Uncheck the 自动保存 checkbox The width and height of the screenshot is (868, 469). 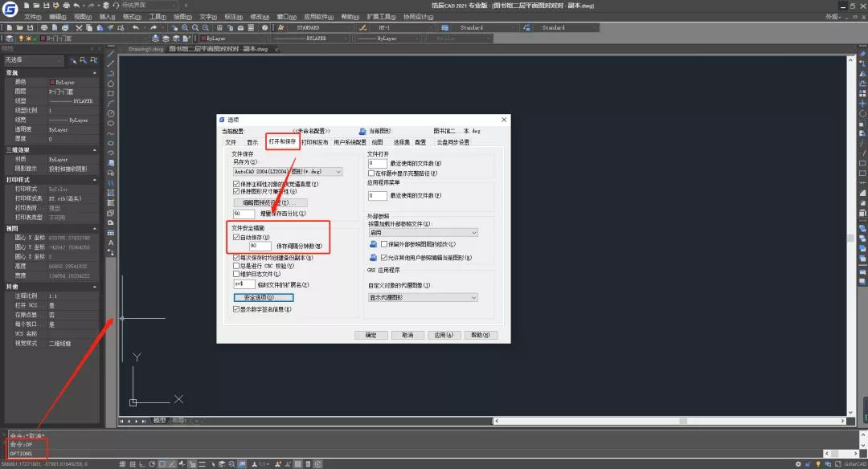[x=236, y=237]
